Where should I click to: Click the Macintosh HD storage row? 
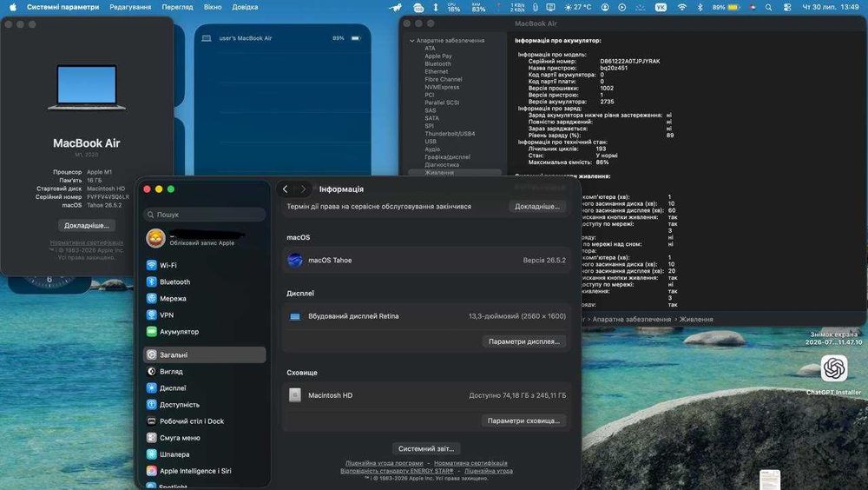click(x=426, y=395)
